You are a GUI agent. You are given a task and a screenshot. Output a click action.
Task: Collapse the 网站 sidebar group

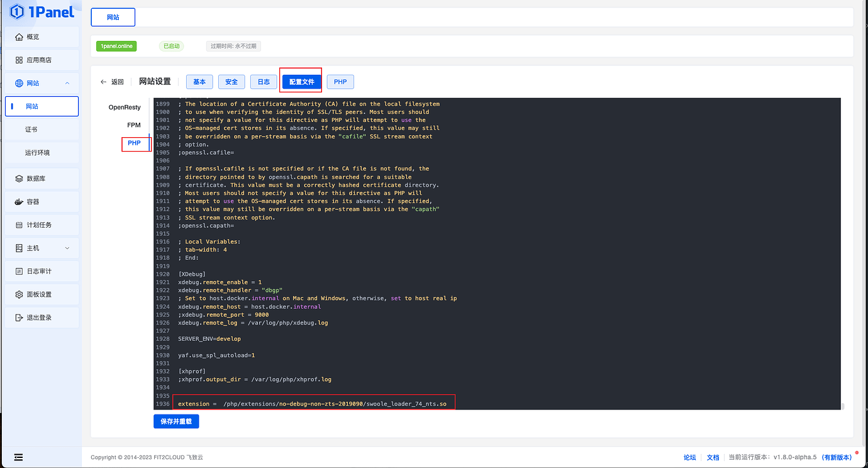click(x=42, y=82)
